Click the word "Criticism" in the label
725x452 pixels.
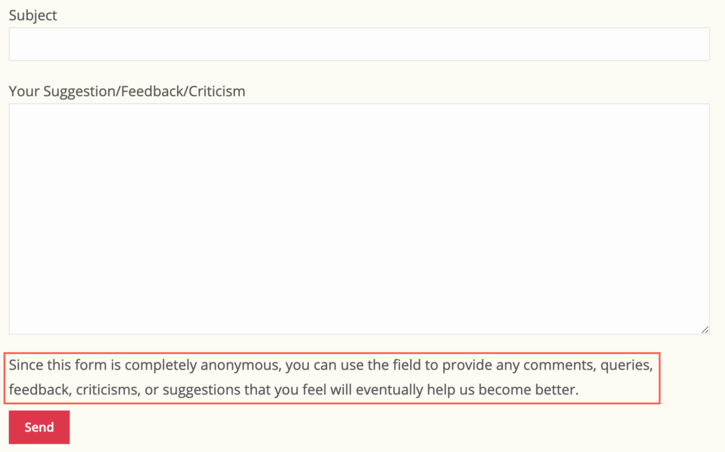coord(216,91)
